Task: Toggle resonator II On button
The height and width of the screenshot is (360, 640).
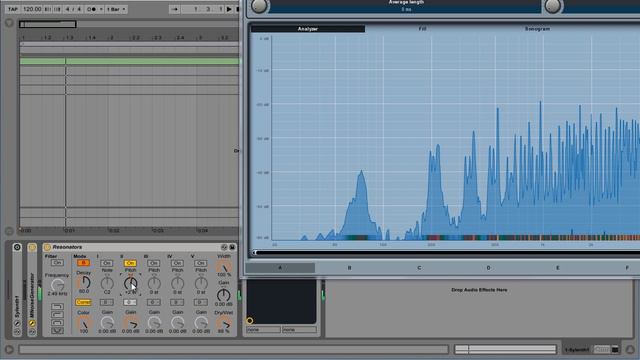Action: [x=130, y=263]
